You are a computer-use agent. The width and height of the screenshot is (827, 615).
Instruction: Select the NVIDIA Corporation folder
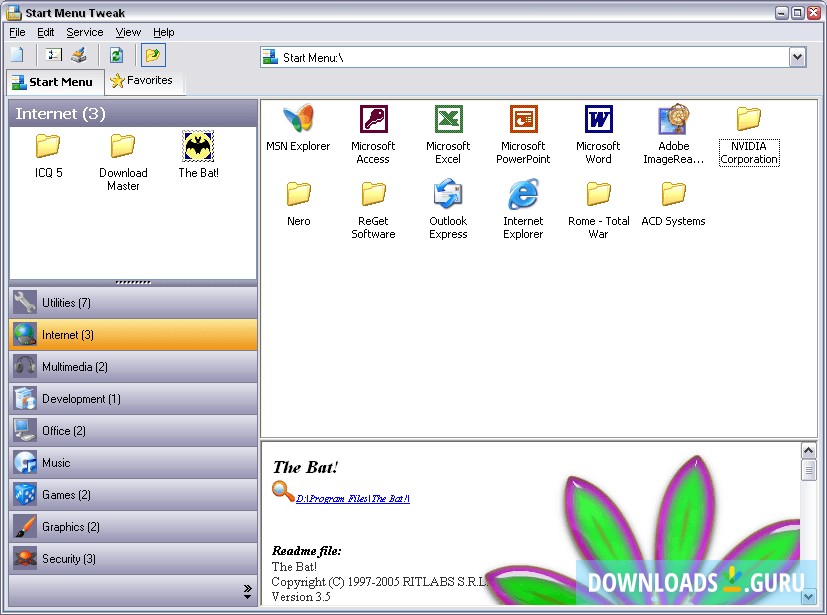click(x=748, y=120)
